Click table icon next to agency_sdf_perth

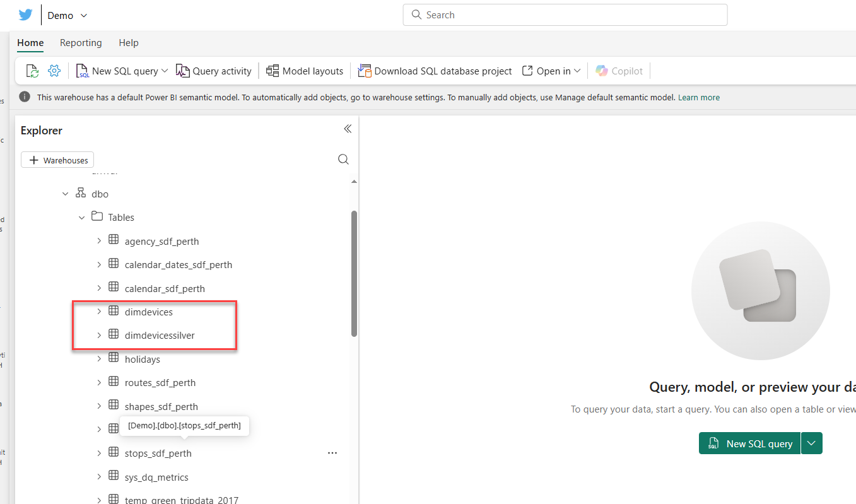pos(114,240)
